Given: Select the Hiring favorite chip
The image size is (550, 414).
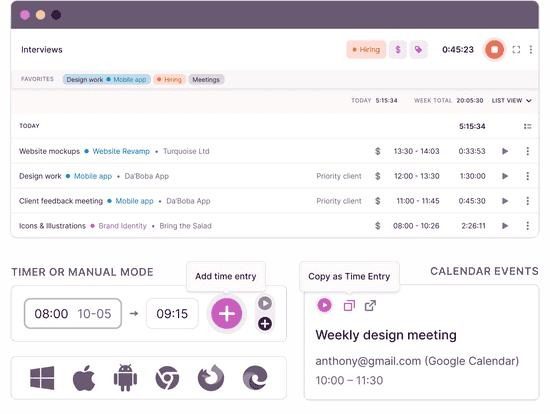Looking at the screenshot, I should 169,80.
